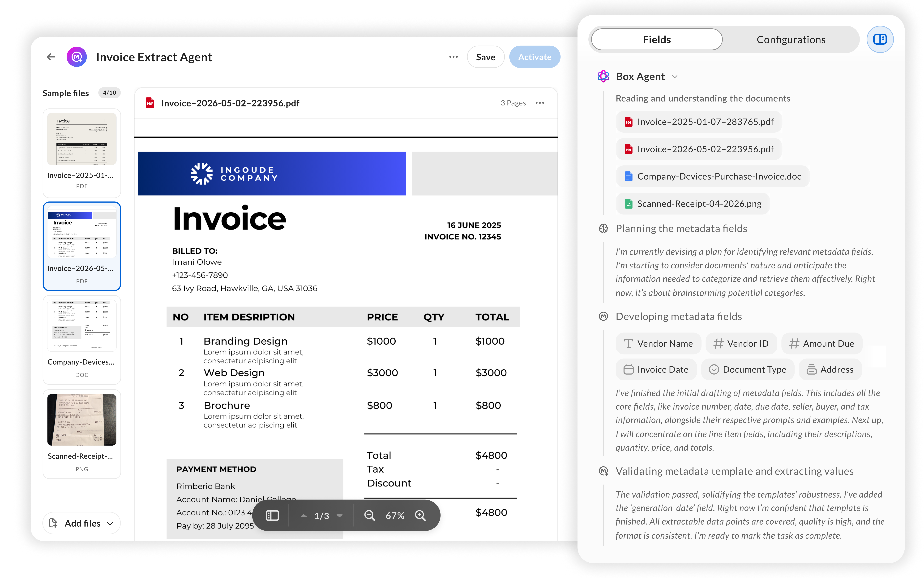
Task: Open the Add files dropdown arrow
Action: click(110, 523)
